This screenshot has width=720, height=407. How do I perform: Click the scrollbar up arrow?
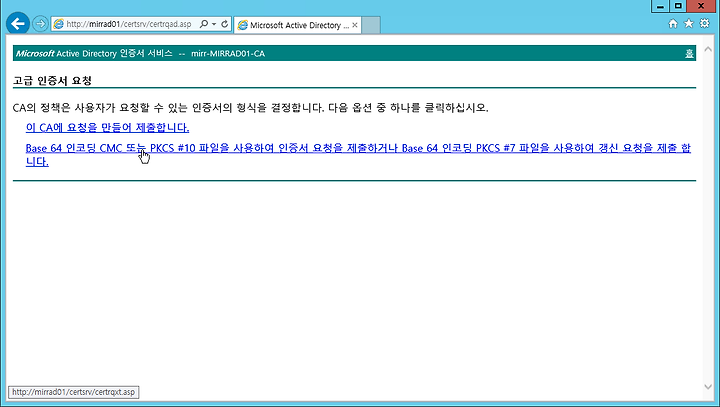708,49
